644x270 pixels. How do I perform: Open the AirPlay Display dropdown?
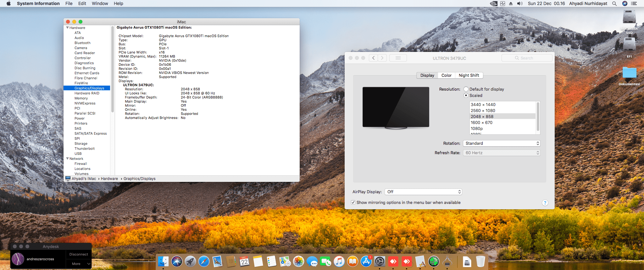(x=423, y=192)
